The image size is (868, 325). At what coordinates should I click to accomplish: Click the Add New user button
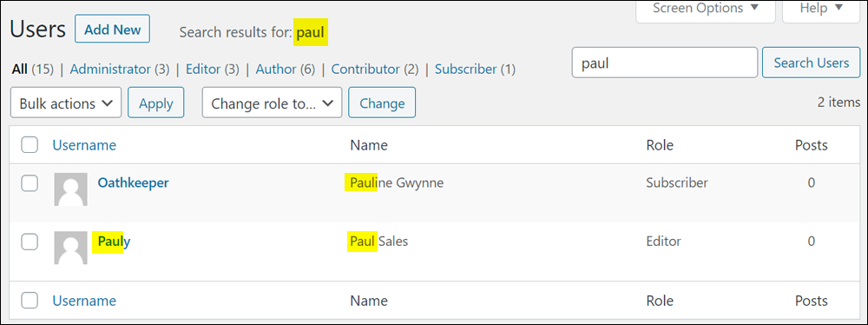click(112, 30)
